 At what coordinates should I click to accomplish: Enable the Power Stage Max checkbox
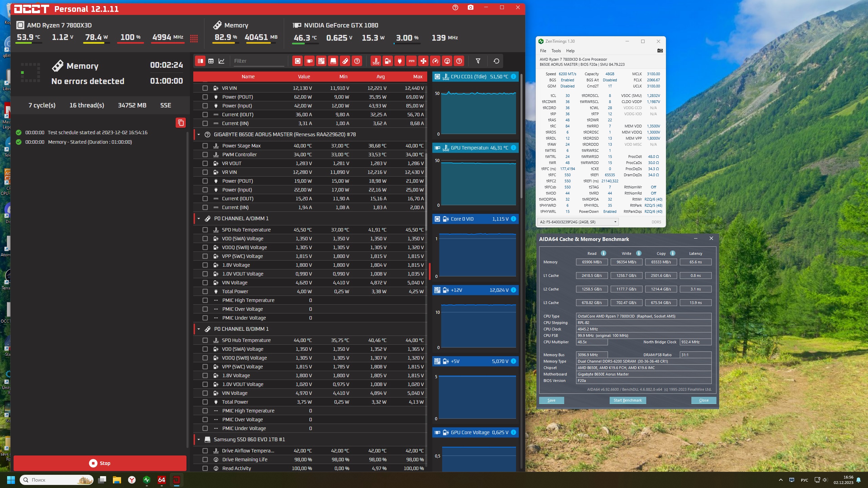pyautogui.click(x=205, y=146)
